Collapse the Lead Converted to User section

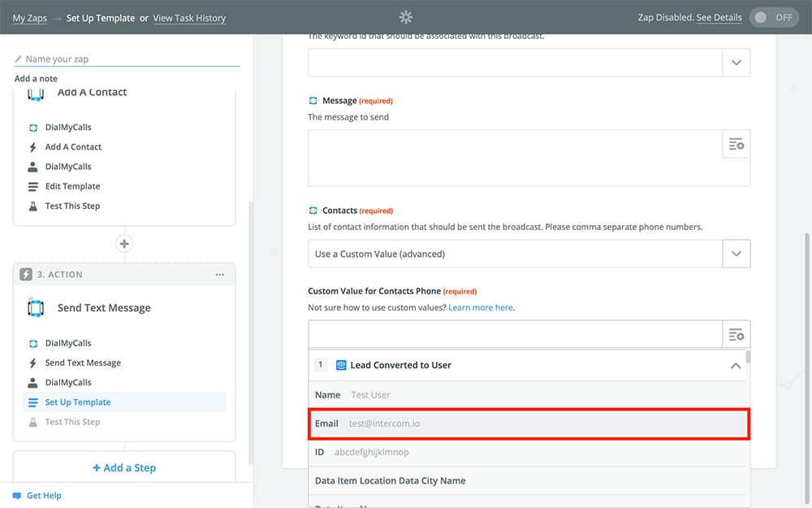[736, 366]
